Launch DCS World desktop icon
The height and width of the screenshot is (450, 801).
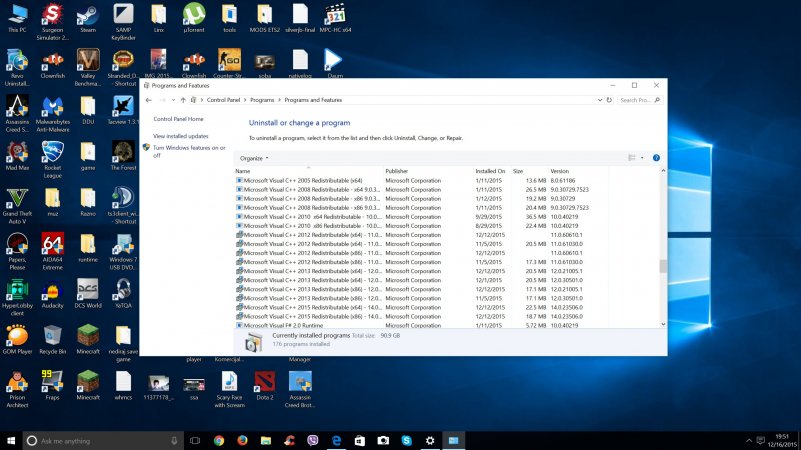pyautogui.click(x=88, y=294)
